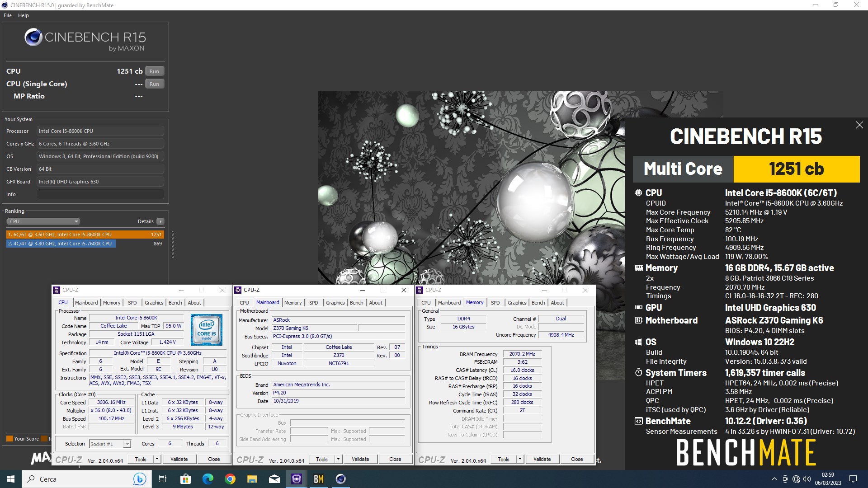Select the i5-8600K ranking entry
This screenshot has width=868, height=488.
85,235
